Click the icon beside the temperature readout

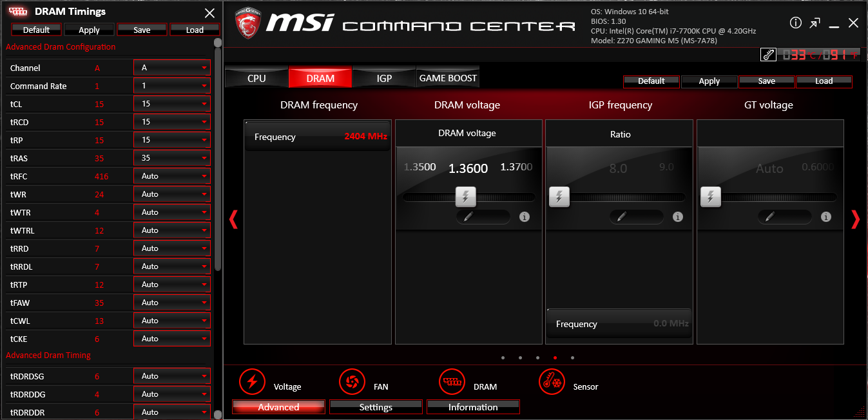coord(769,55)
